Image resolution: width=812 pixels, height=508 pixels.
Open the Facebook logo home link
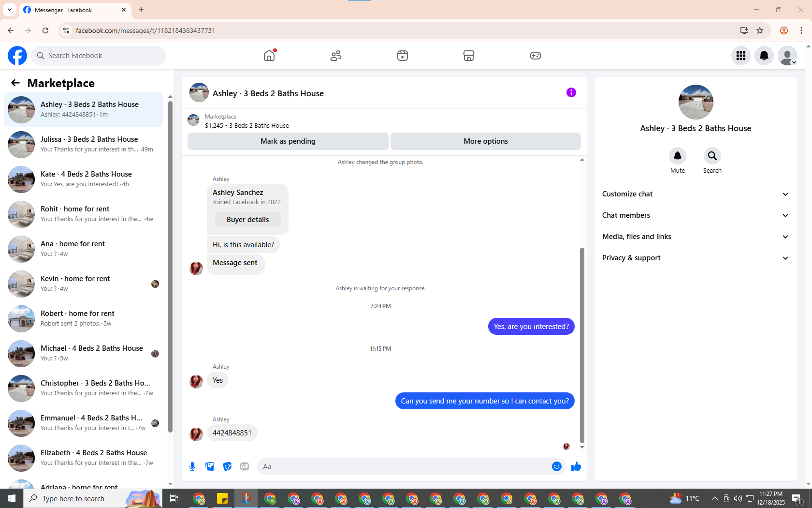tap(17, 56)
